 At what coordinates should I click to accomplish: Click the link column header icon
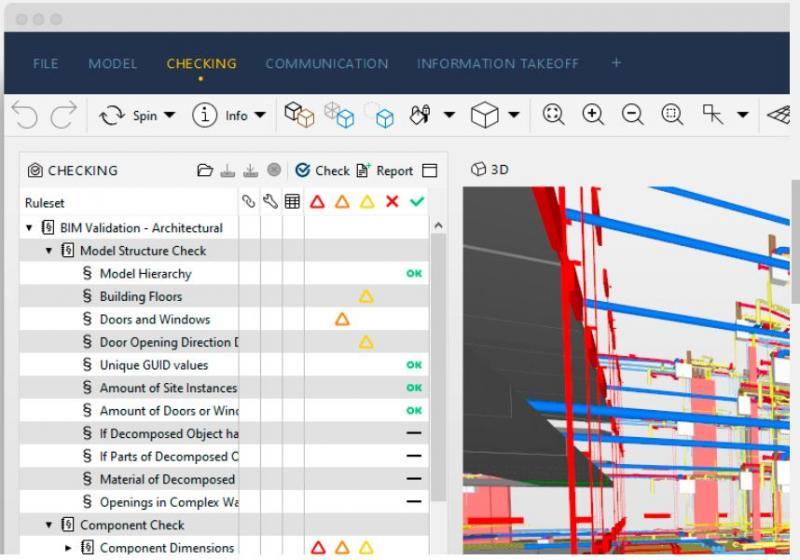coord(248,202)
